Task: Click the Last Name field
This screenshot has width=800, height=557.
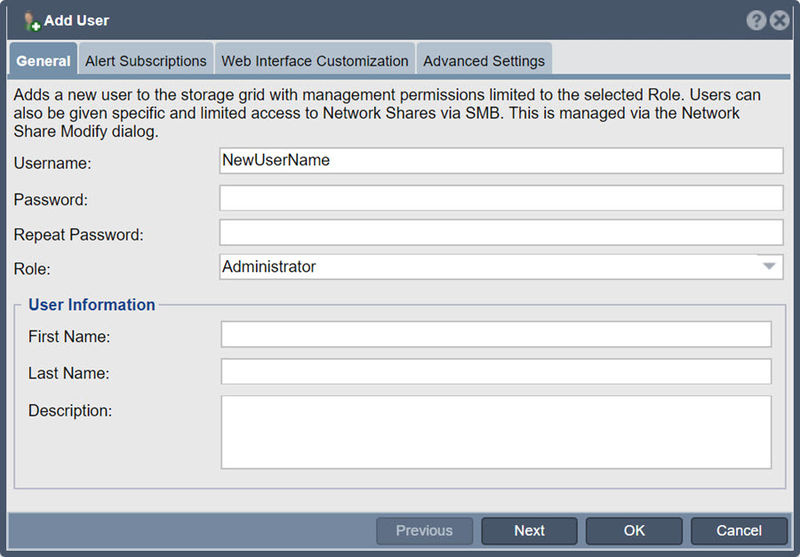Action: pos(496,371)
